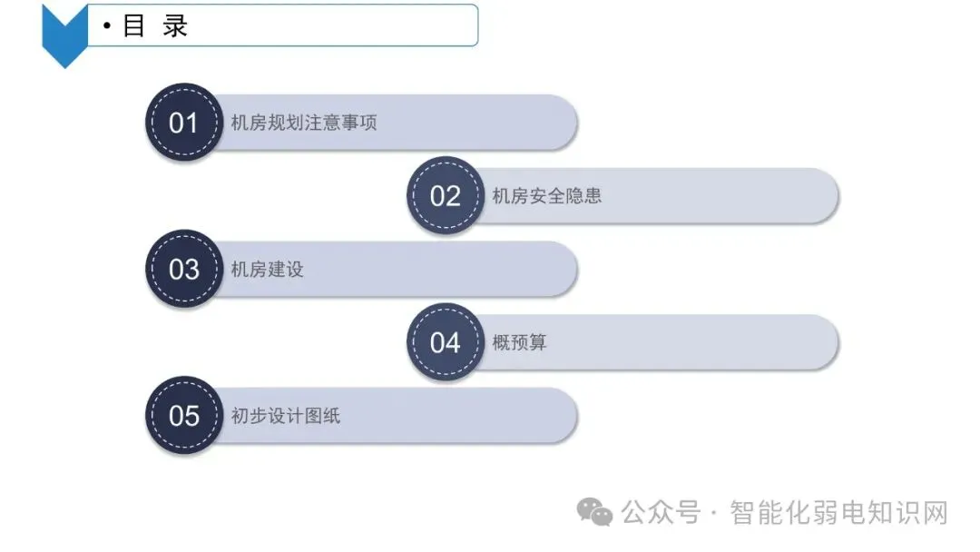Click the 03 dark circle icon
The width and height of the screenshot is (980, 552).
point(184,269)
